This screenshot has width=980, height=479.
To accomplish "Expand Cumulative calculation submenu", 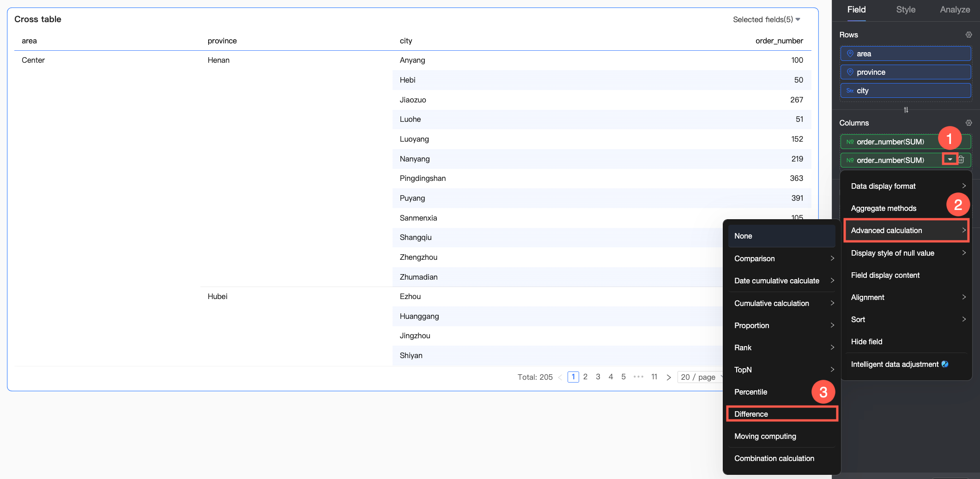I will [x=782, y=303].
